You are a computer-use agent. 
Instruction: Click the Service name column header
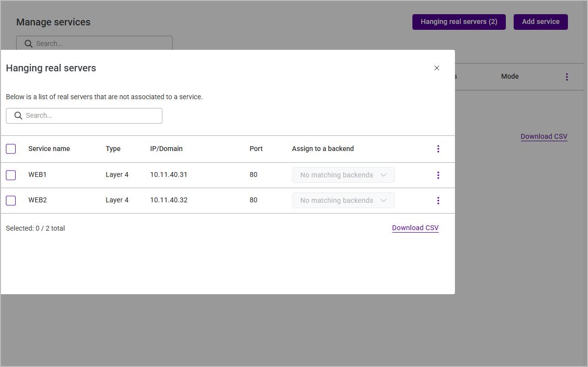click(49, 149)
